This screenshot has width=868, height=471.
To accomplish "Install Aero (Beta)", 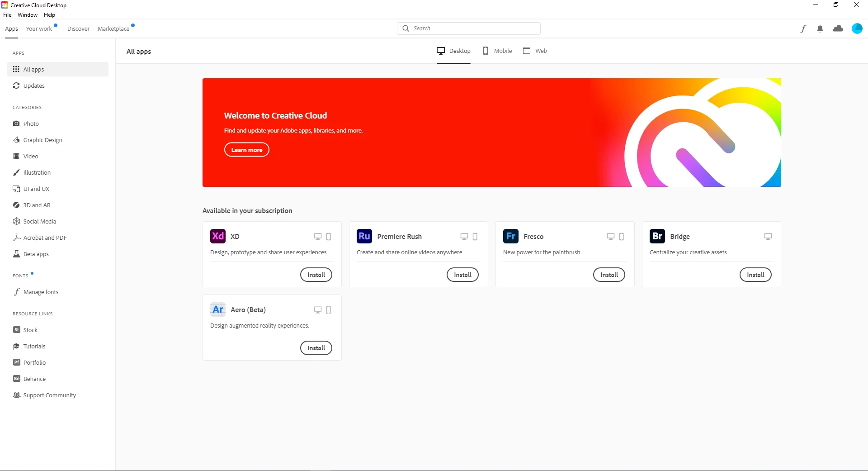I will click(316, 348).
